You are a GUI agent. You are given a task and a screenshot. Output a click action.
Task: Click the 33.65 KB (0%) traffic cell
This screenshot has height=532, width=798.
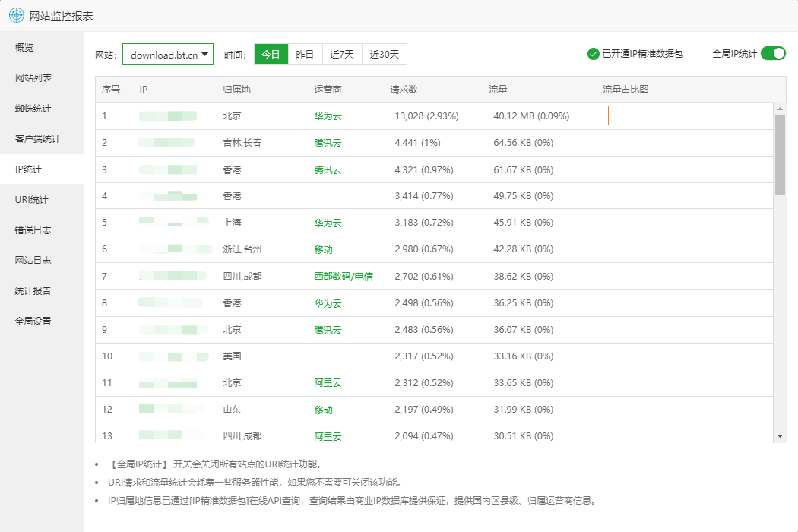tap(523, 383)
